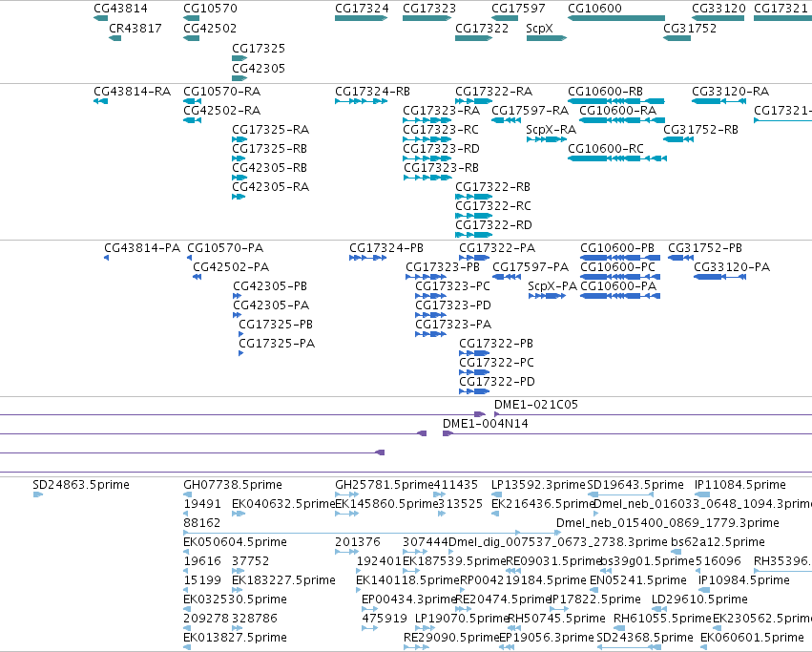Select protein CG17325-PA label
Image resolution: width=812 pixels, height=652 pixels.
(x=277, y=343)
